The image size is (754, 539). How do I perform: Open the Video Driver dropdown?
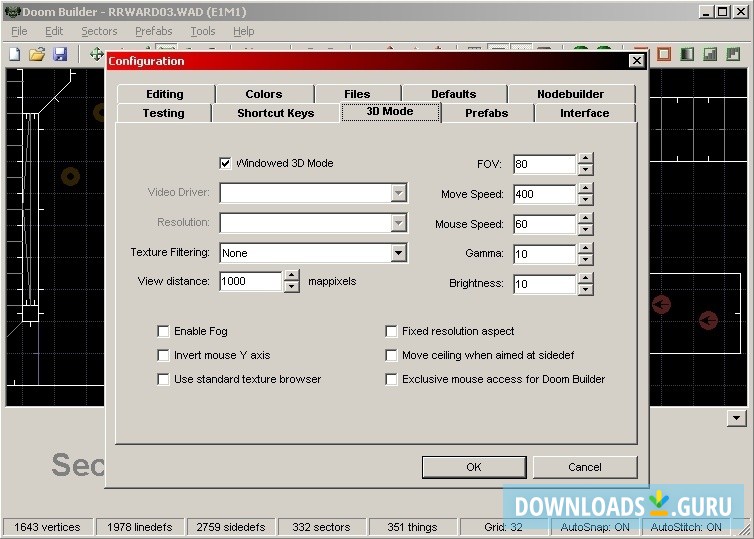398,193
